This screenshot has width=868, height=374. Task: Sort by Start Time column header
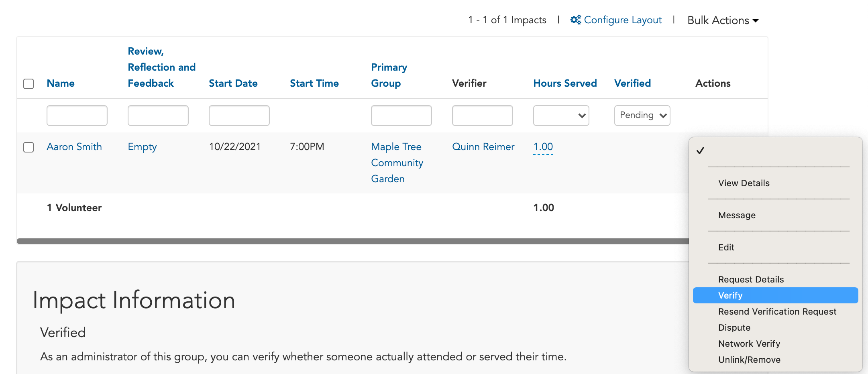click(x=314, y=83)
